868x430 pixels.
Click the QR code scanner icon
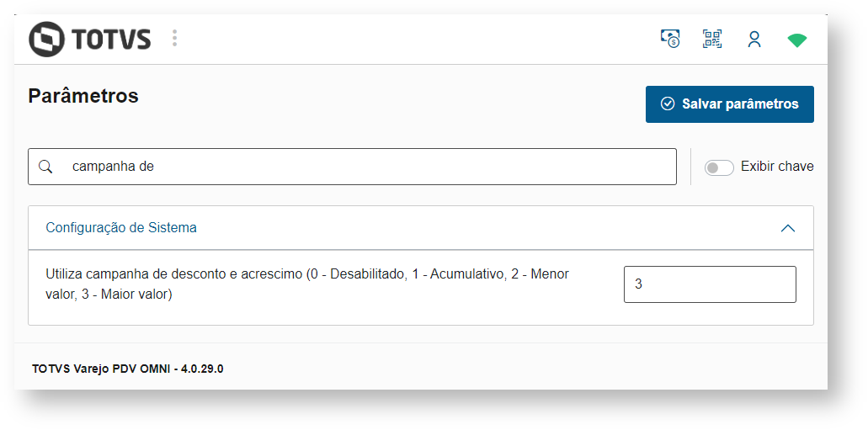click(712, 40)
